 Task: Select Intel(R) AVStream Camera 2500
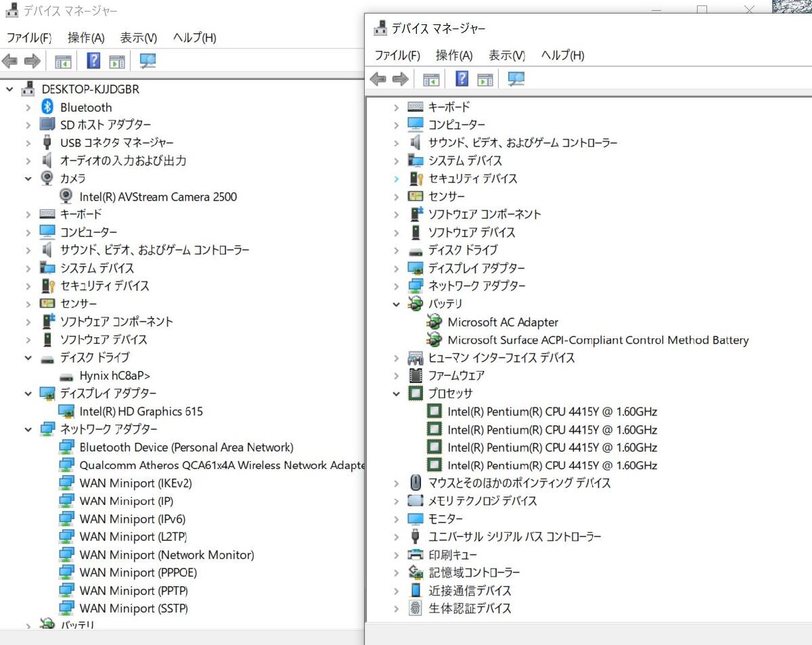coord(158,196)
